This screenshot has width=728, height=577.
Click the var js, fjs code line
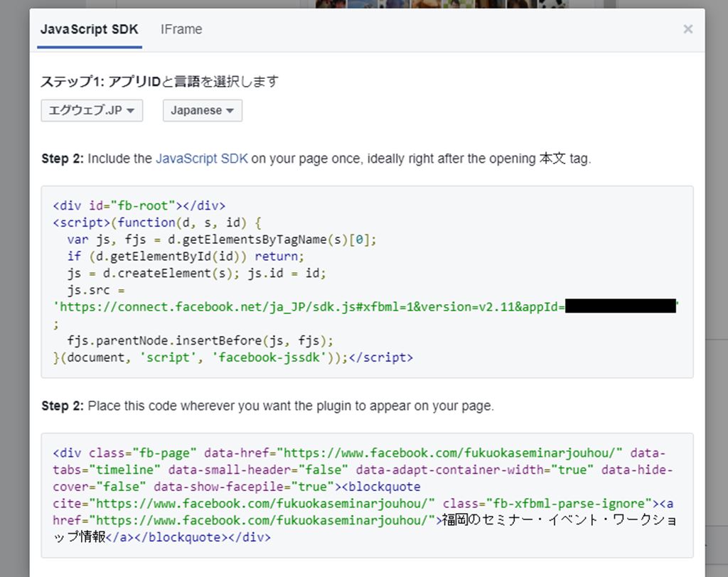222,239
